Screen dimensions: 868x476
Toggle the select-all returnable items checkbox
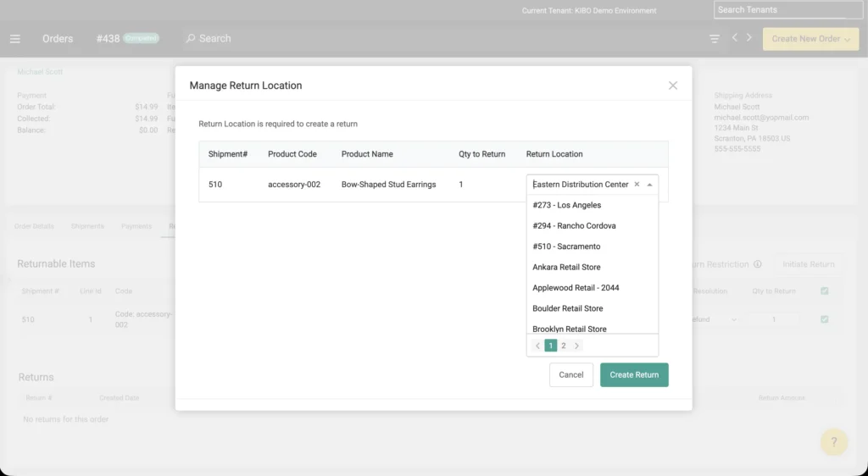coord(825,291)
